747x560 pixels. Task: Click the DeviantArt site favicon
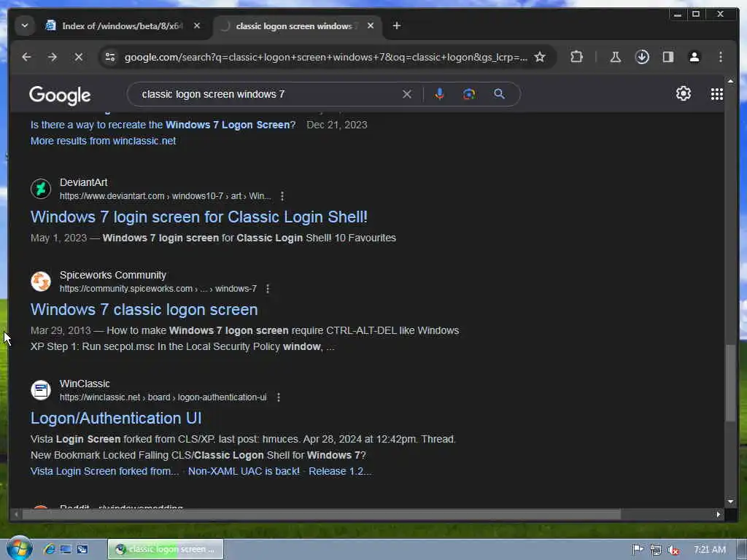pyautogui.click(x=41, y=189)
